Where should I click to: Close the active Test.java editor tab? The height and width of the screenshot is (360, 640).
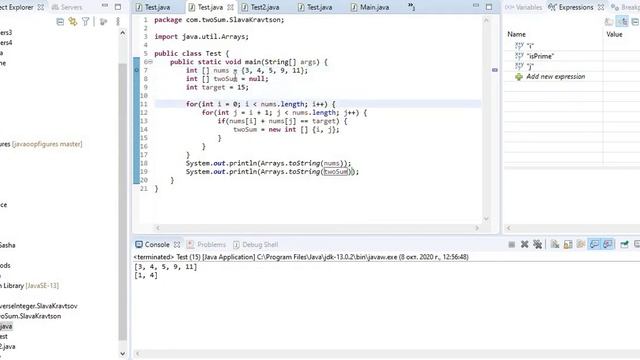(231, 7)
